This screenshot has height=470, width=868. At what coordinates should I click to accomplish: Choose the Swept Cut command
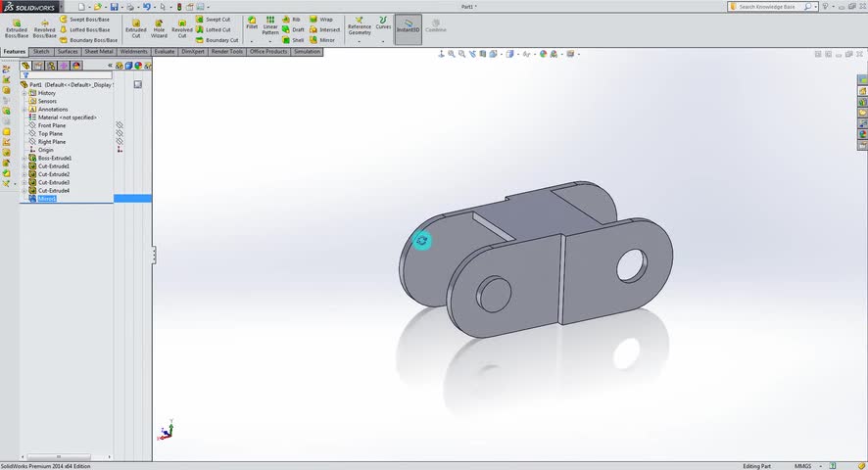point(214,20)
